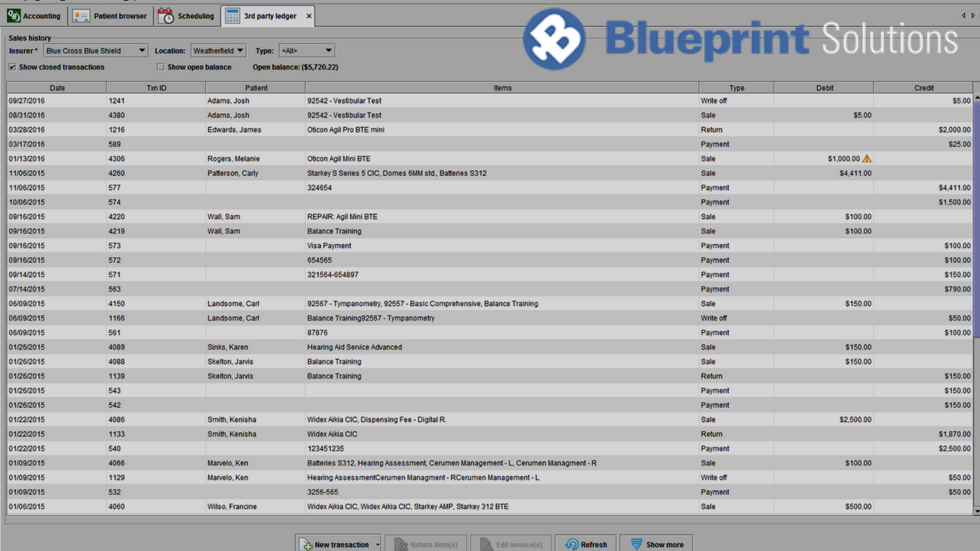Sort by the Date column header
This screenshot has height=551, width=980.
pos(57,88)
